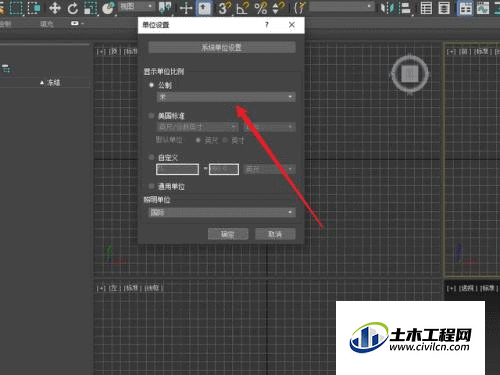Toggle the Ribbon display icon
Screen dimensions: 500x375
pyautogui.click(x=465, y=8)
